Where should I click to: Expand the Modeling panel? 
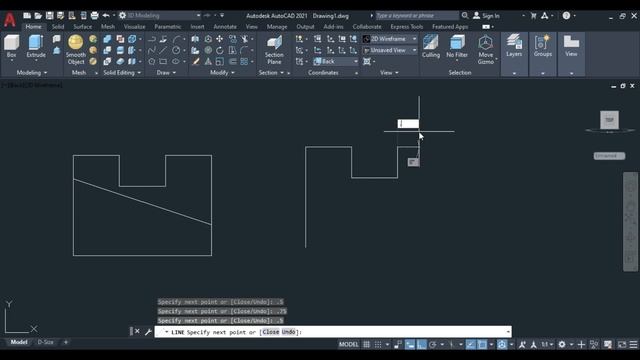tap(32, 73)
